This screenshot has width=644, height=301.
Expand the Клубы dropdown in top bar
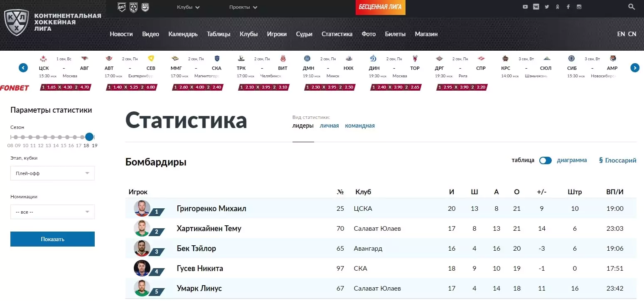click(x=188, y=7)
